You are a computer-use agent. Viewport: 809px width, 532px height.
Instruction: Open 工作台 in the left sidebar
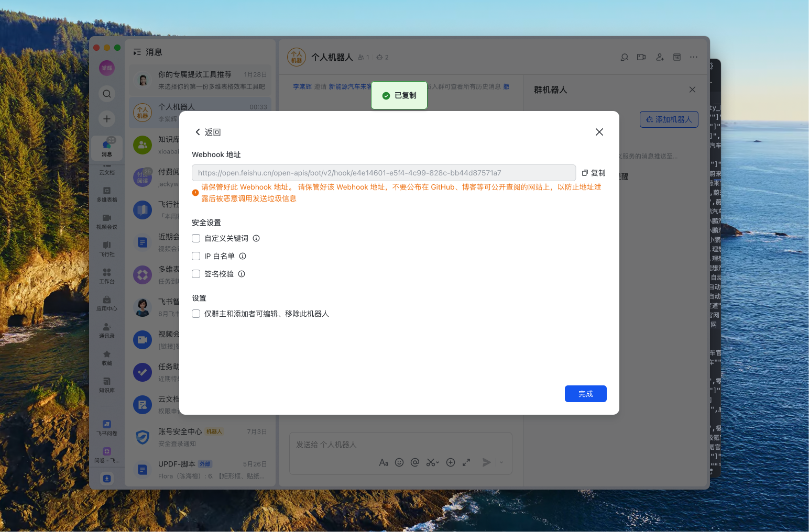107,276
